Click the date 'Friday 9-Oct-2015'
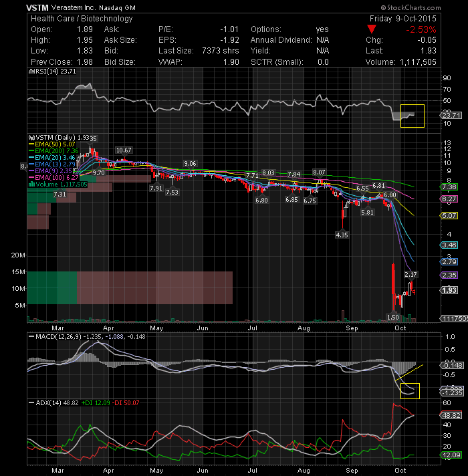The width and height of the screenshot is (468, 476). [x=402, y=19]
